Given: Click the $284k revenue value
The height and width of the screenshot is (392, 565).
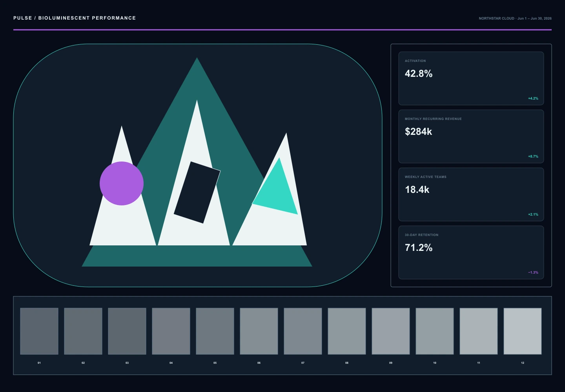Looking at the screenshot, I should (x=418, y=132).
